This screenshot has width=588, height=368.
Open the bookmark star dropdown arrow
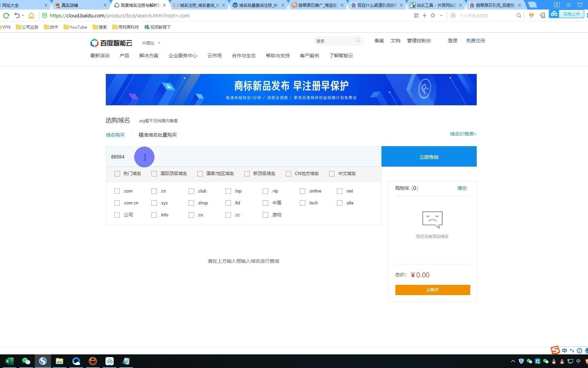point(441,15)
